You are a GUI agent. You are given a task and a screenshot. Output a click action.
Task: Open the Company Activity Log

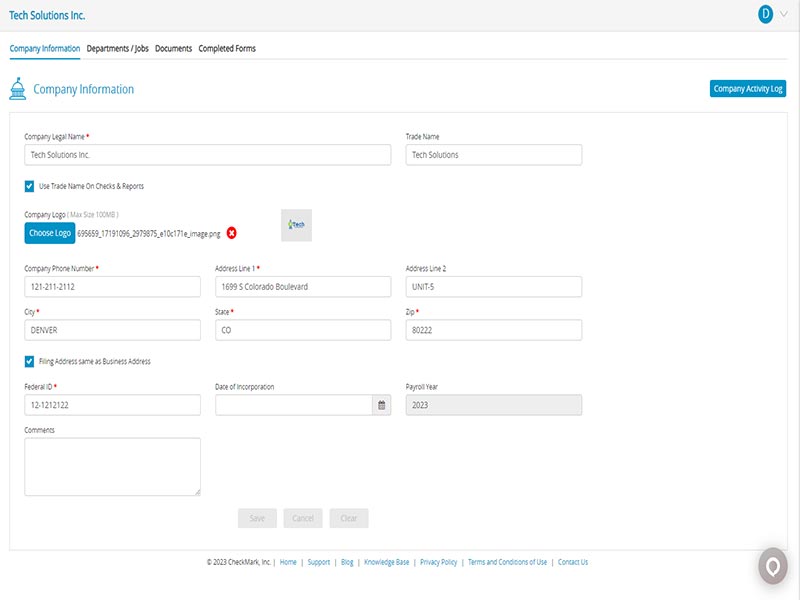pyautogui.click(x=748, y=89)
